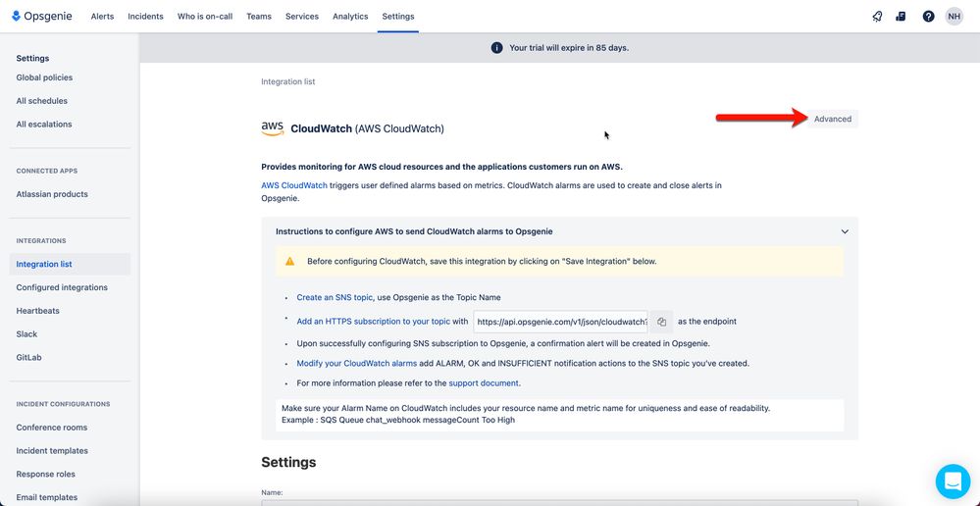Image resolution: width=980 pixels, height=506 pixels.
Task: Select the Settings tab
Action: point(398,17)
